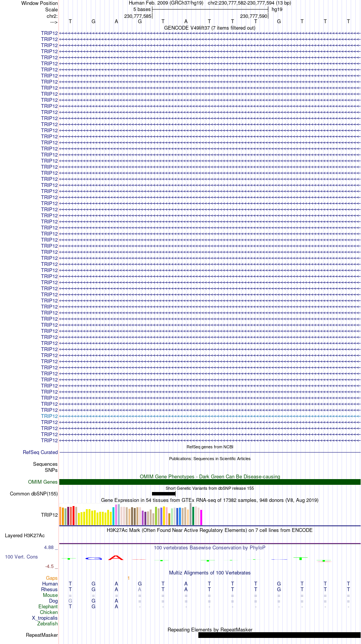Viewport: 361px width, 644px height.
Task: Click the GTEx tissue expression bar chart
Action: (x=131, y=514)
